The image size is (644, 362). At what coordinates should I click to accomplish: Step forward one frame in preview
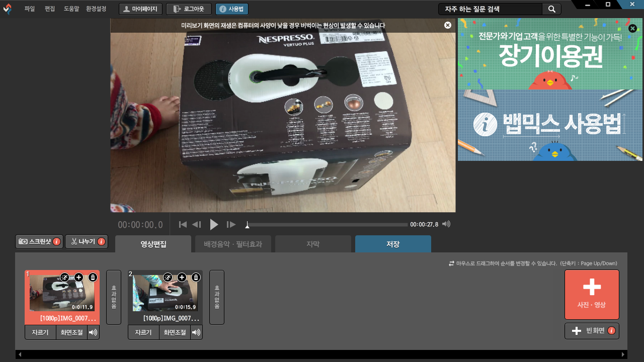(231, 224)
